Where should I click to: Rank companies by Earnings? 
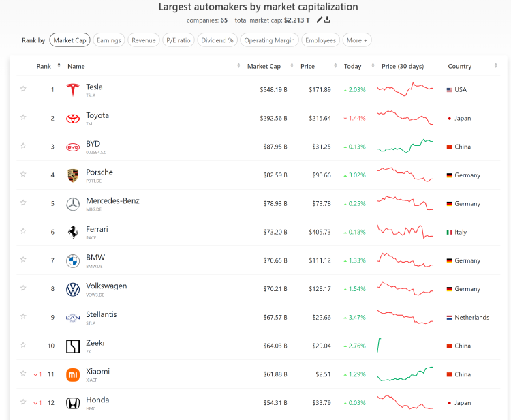click(109, 40)
